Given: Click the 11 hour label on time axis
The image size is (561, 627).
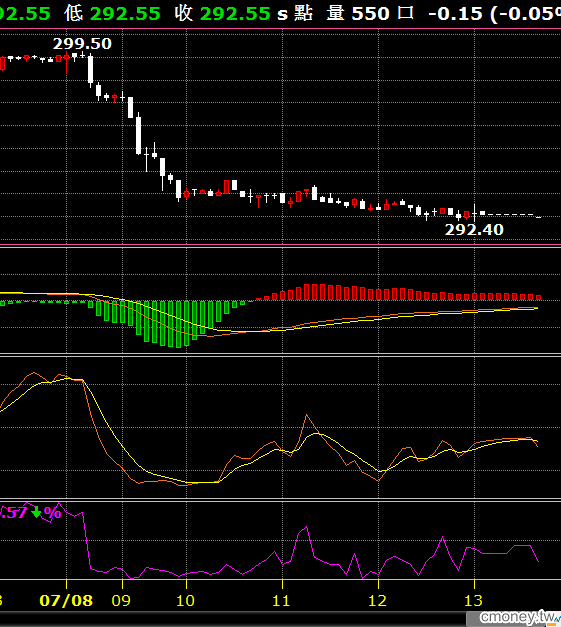Looking at the screenshot, I should 281,601.
